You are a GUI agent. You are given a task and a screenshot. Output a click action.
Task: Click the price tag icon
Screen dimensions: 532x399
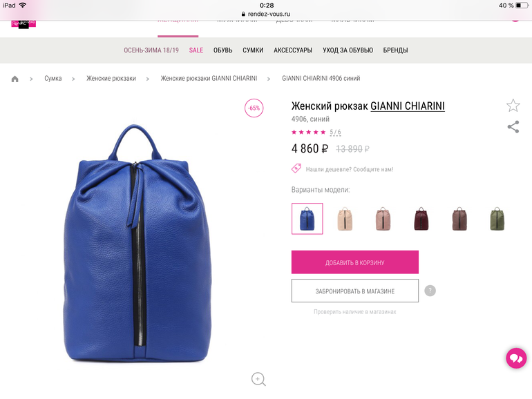click(296, 168)
